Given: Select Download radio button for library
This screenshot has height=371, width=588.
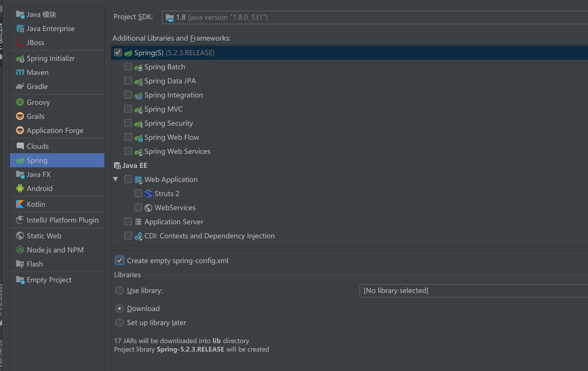Looking at the screenshot, I should pyautogui.click(x=119, y=308).
